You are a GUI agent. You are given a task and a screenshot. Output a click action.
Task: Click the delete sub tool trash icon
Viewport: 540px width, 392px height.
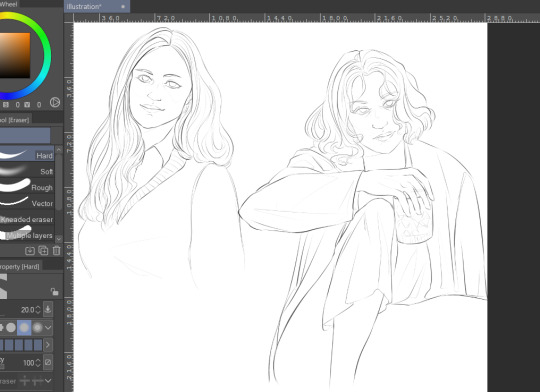click(x=56, y=250)
